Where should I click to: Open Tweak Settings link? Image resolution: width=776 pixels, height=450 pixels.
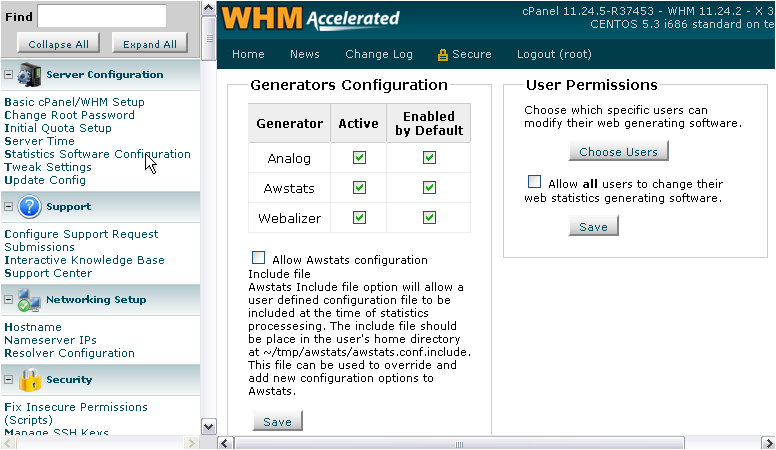[48, 167]
